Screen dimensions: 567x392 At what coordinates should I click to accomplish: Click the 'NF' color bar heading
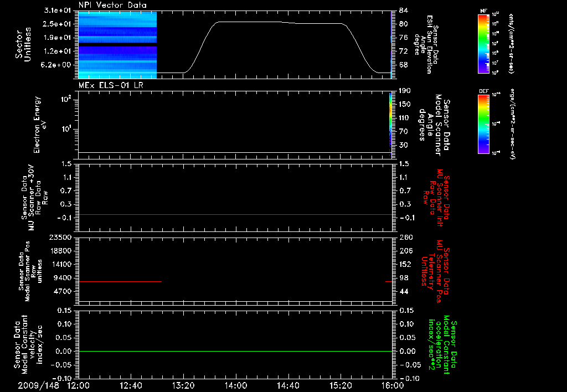483,11
